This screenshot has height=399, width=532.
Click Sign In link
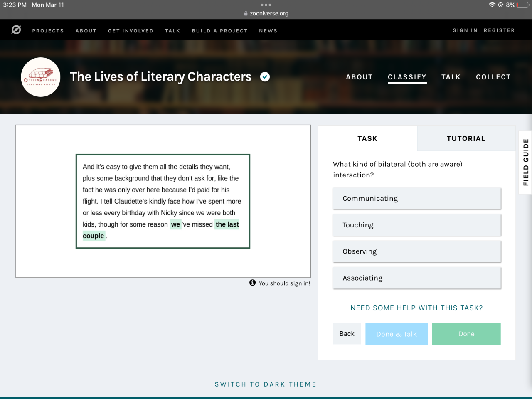(x=465, y=30)
